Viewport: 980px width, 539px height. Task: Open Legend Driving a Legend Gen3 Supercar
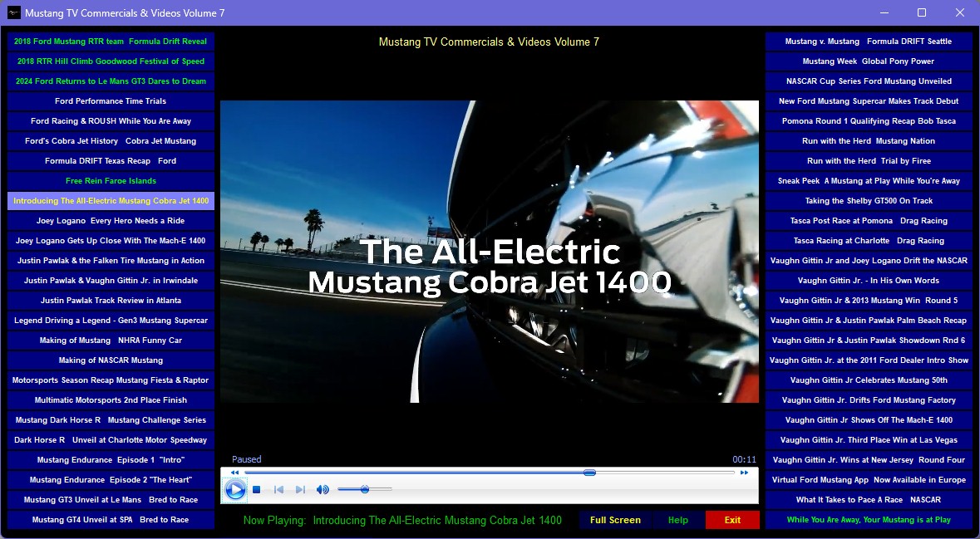coord(111,321)
